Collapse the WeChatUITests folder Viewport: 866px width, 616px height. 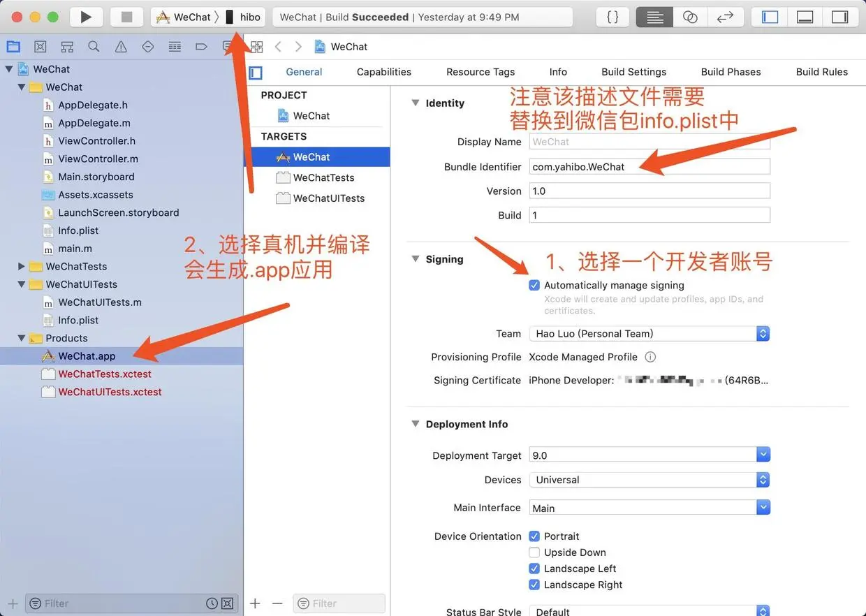click(x=22, y=284)
